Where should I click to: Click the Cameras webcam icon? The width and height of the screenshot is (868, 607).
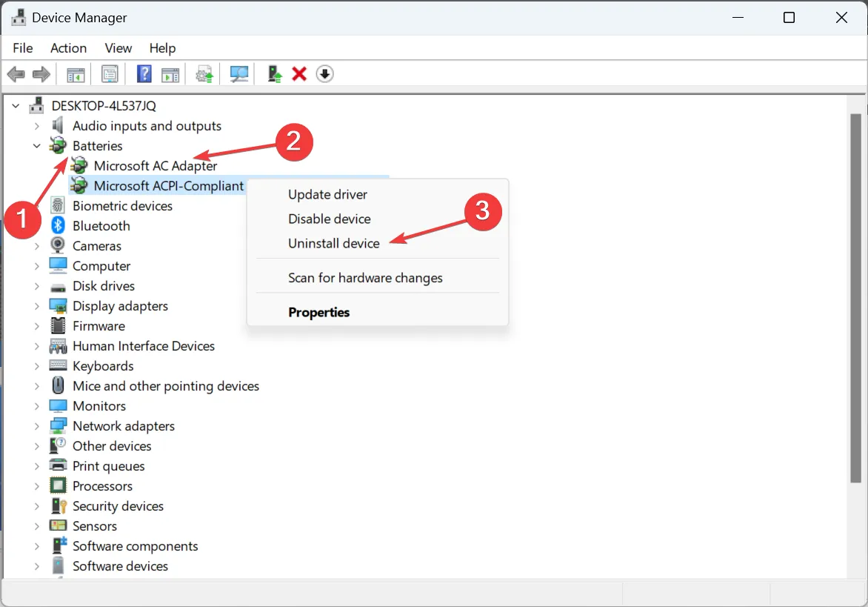(x=58, y=245)
